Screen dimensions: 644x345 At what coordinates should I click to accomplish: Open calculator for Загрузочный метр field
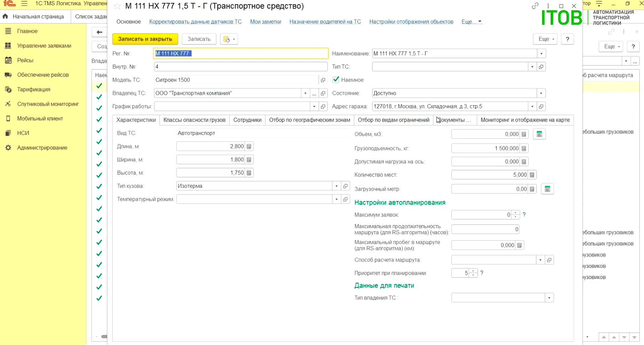[x=532, y=189]
